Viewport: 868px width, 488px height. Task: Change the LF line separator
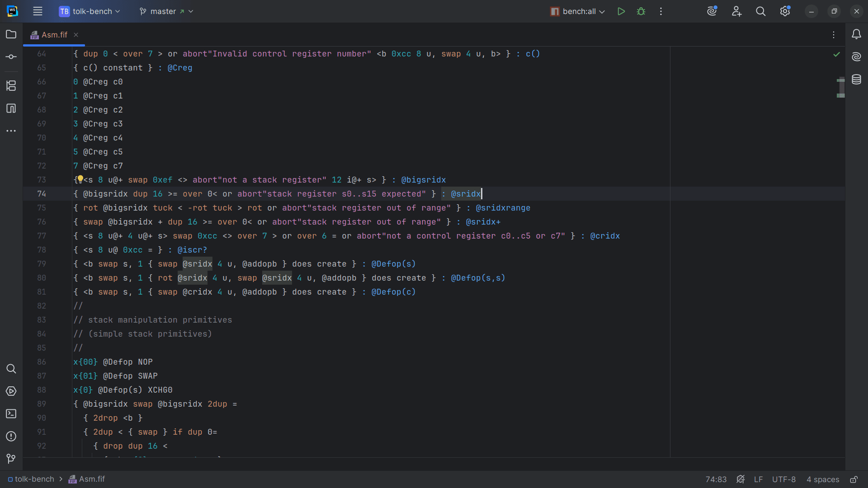[759, 479]
